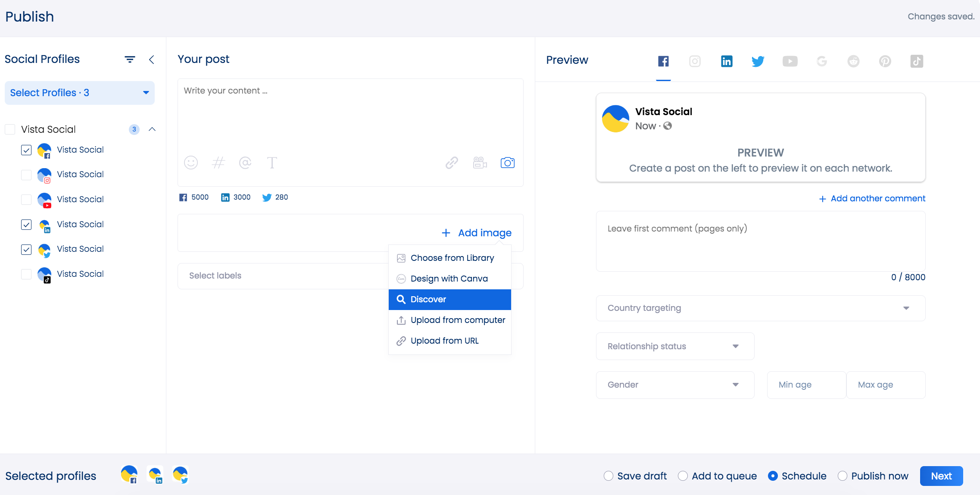Switch preview to the Twitter tab

[758, 61]
